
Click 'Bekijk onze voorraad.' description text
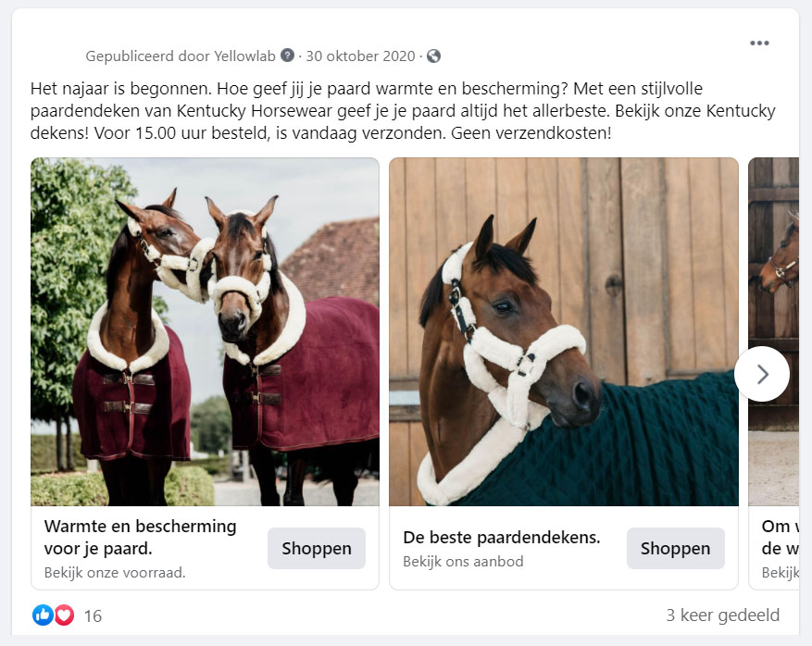(x=115, y=573)
